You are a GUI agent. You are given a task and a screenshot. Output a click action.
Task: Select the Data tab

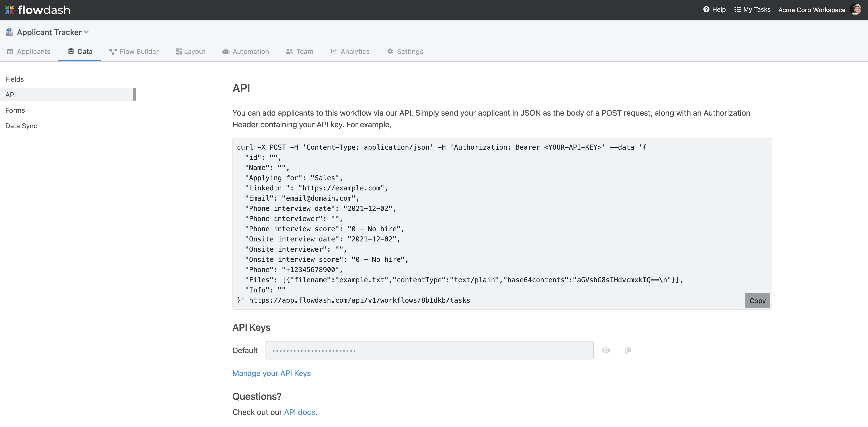[80, 51]
